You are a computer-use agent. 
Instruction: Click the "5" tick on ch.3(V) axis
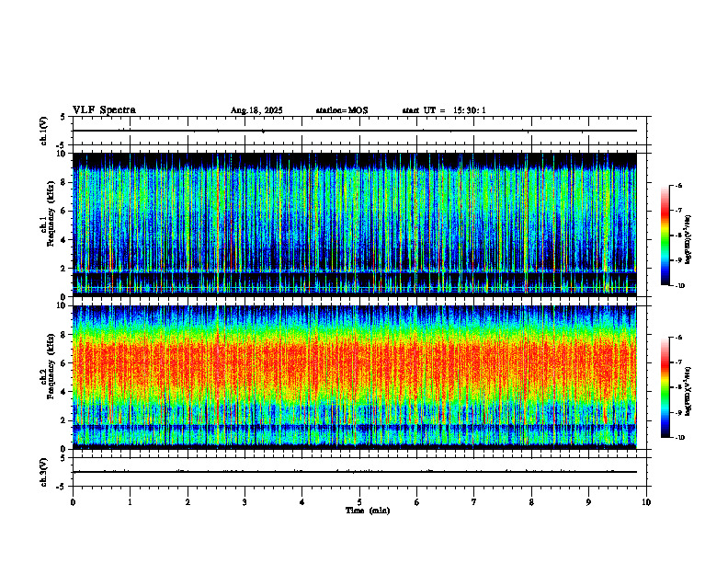pyautogui.click(x=63, y=458)
